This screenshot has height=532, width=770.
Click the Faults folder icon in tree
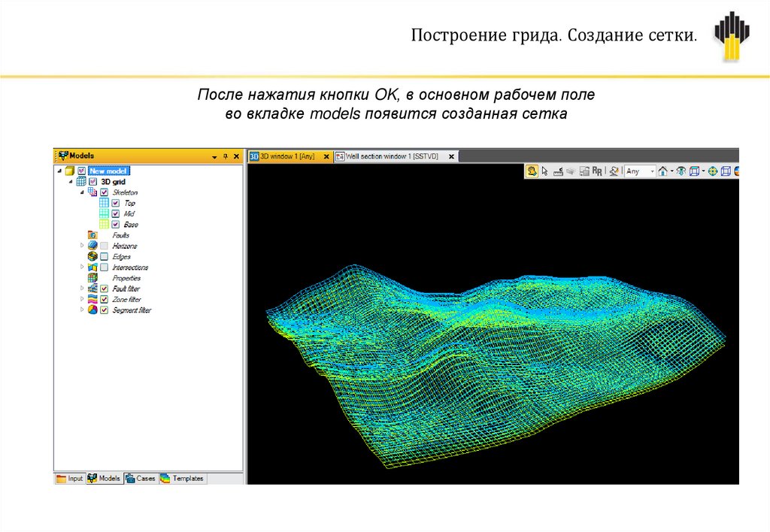click(x=92, y=235)
